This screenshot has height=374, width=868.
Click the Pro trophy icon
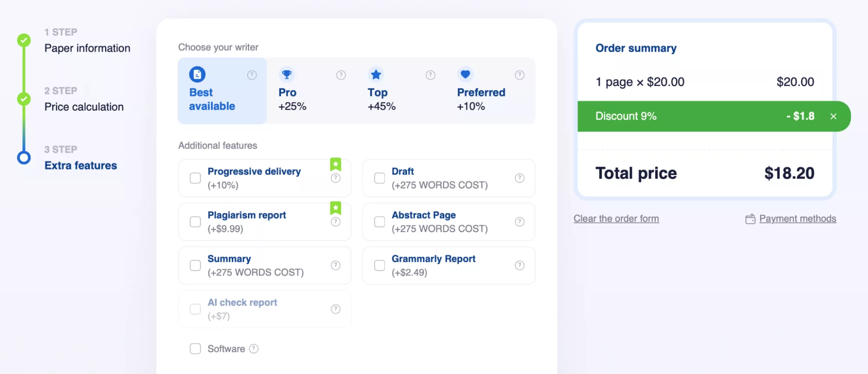point(287,75)
